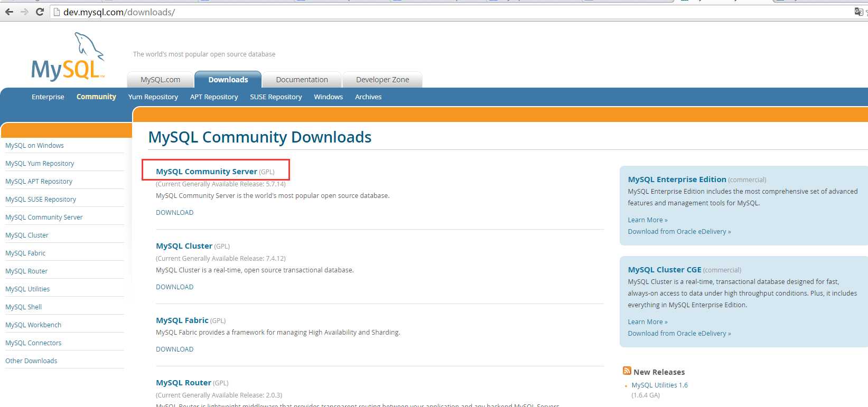The image size is (868, 407).
Task: Click Download from Oracle eDelivery under Enterprise Edition
Action: point(679,231)
